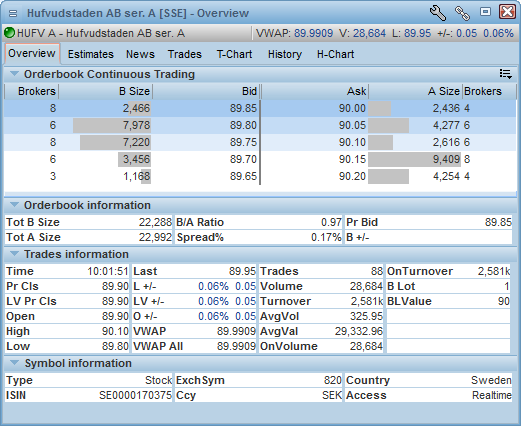Click the right Brokers column header
Image resolution: width=521 pixels, height=426 pixels.
[489, 91]
